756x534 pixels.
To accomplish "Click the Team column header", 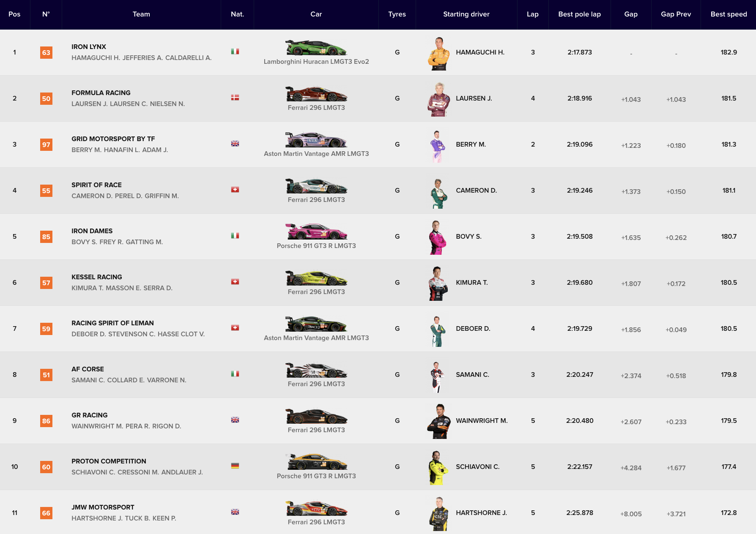I will (141, 14).
